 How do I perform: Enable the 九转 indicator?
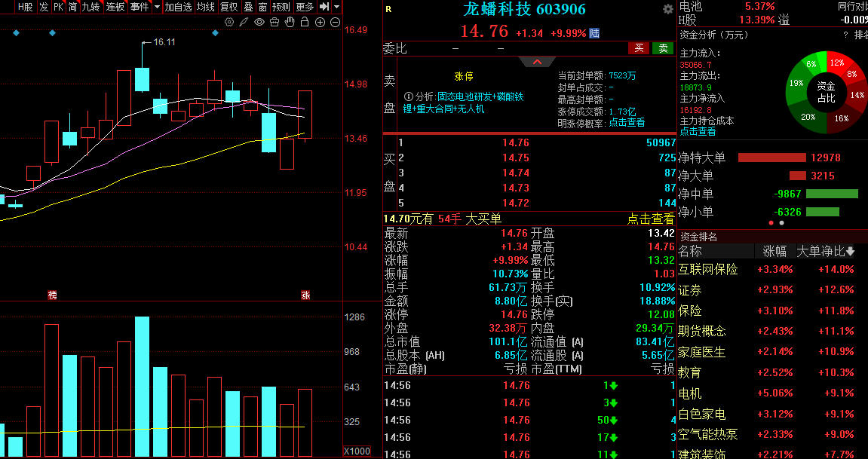point(90,7)
